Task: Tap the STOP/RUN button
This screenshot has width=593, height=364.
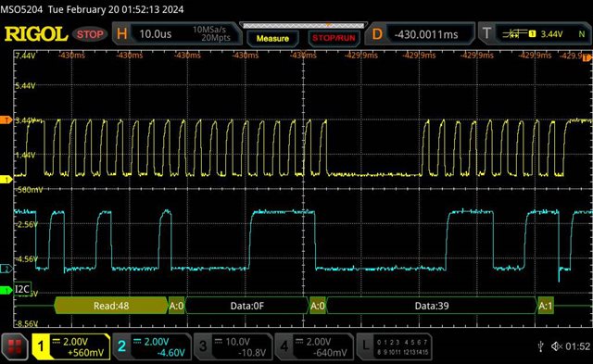Action: [334, 38]
